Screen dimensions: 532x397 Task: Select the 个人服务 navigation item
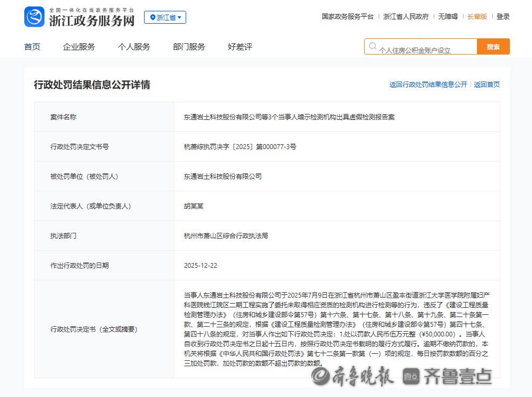click(x=134, y=47)
